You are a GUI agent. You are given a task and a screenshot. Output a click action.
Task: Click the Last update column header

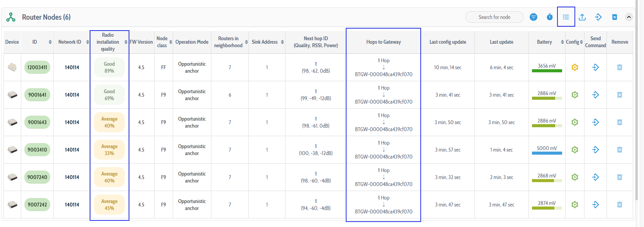pyautogui.click(x=501, y=42)
